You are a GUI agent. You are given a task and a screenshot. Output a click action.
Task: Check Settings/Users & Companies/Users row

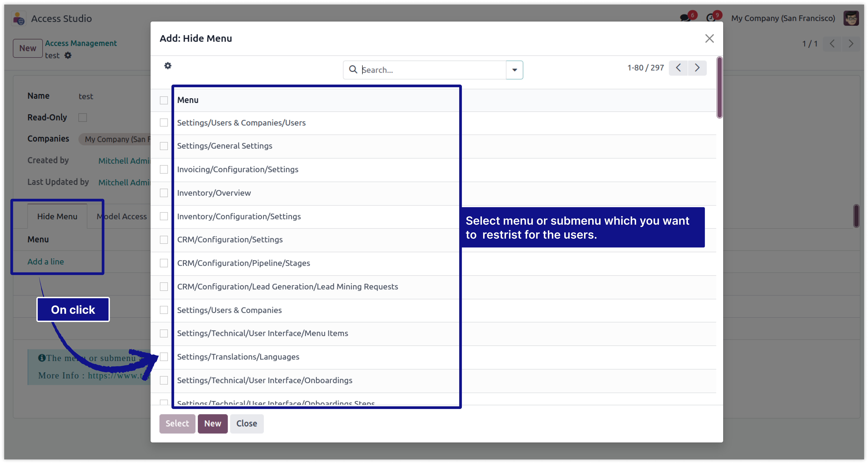tap(164, 123)
